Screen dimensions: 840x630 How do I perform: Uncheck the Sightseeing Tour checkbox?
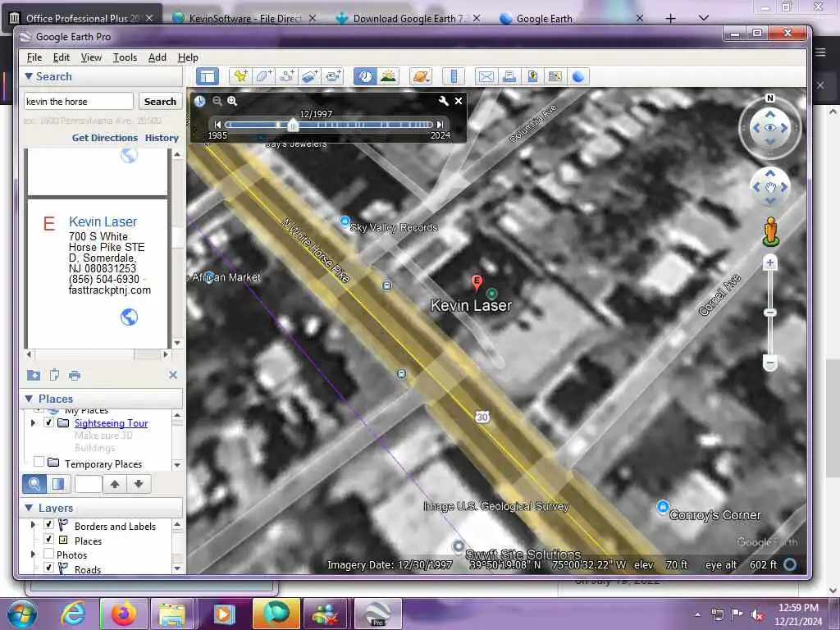point(48,422)
